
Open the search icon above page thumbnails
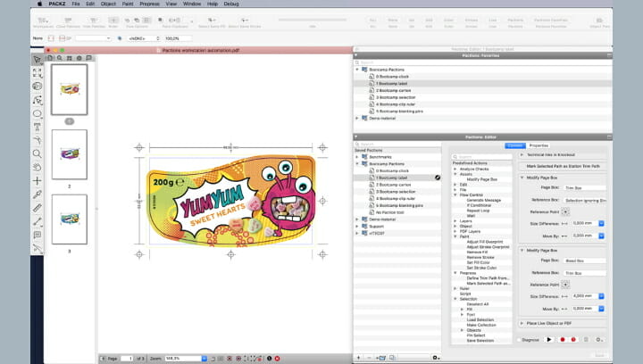point(60,58)
